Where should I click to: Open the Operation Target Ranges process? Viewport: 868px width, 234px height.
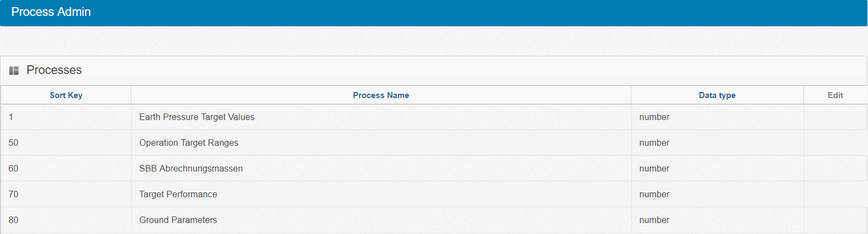188,143
